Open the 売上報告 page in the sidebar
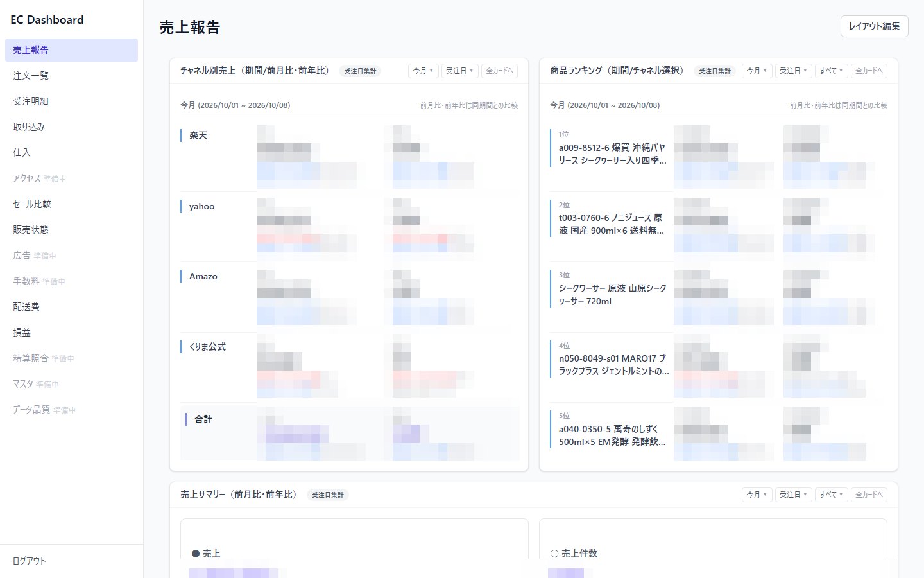The image size is (924, 578). point(71,50)
